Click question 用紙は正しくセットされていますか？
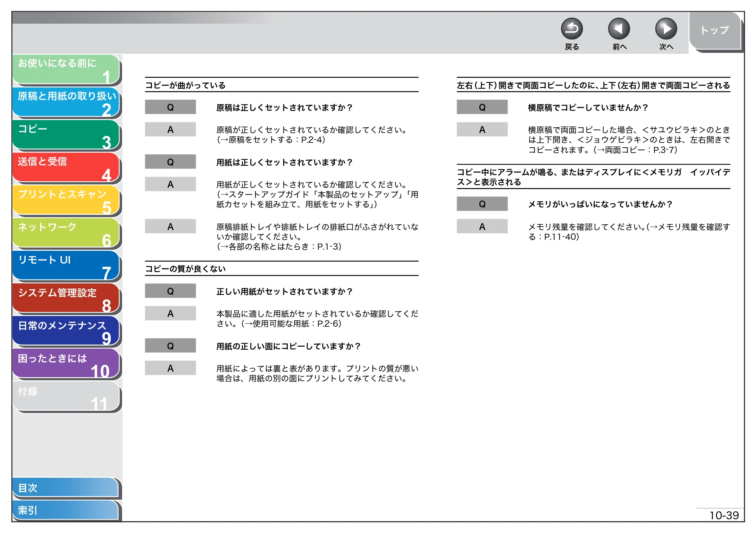Viewport: 756px width, 534px height. tap(284, 162)
